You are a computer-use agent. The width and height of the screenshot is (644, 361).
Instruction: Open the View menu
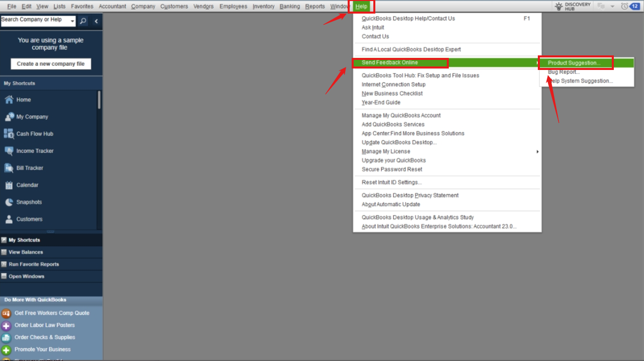pyautogui.click(x=42, y=7)
